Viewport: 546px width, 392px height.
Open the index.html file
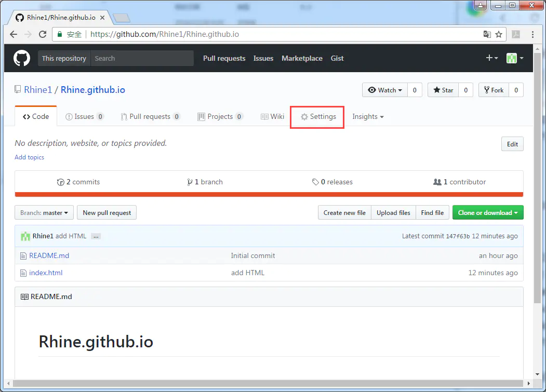click(46, 273)
